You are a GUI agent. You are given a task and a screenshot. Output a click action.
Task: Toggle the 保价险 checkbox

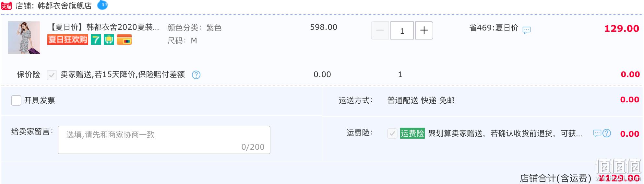[52, 75]
